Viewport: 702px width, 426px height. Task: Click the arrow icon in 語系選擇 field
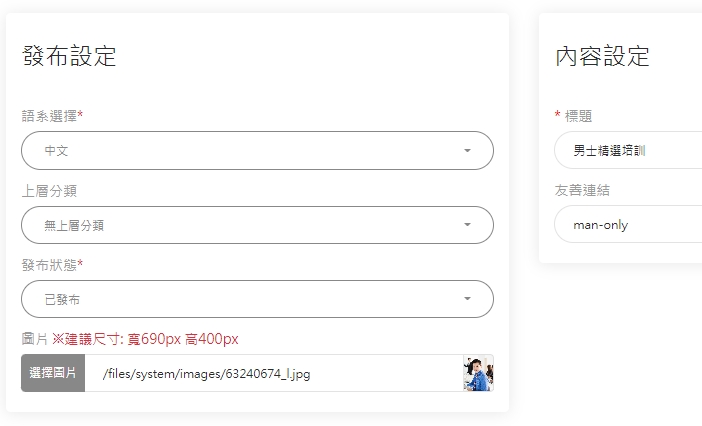pyautogui.click(x=467, y=151)
